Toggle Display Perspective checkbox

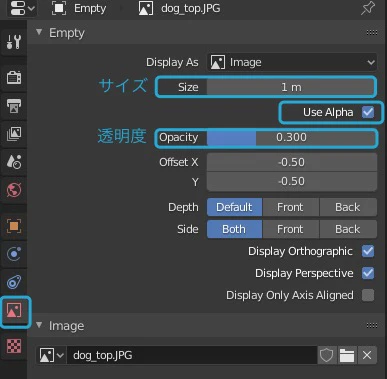pos(368,273)
